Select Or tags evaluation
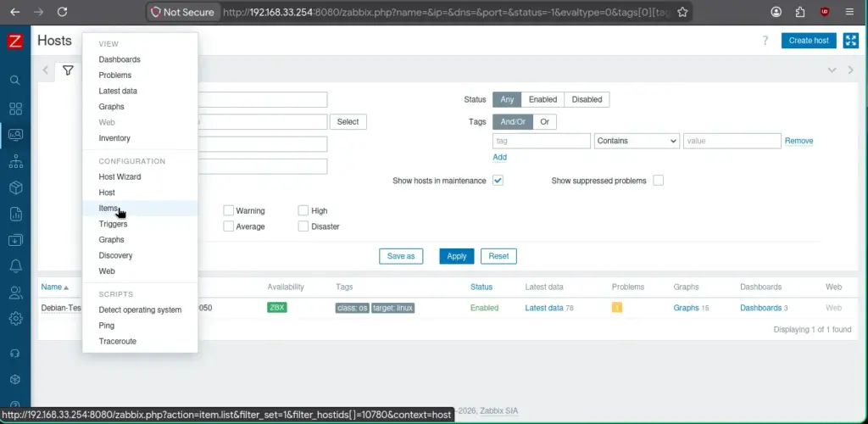Image resolution: width=868 pixels, height=424 pixels. [x=545, y=122]
